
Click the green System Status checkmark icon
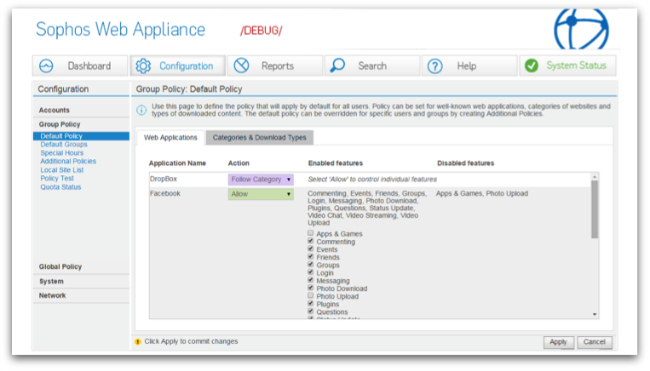coord(531,65)
